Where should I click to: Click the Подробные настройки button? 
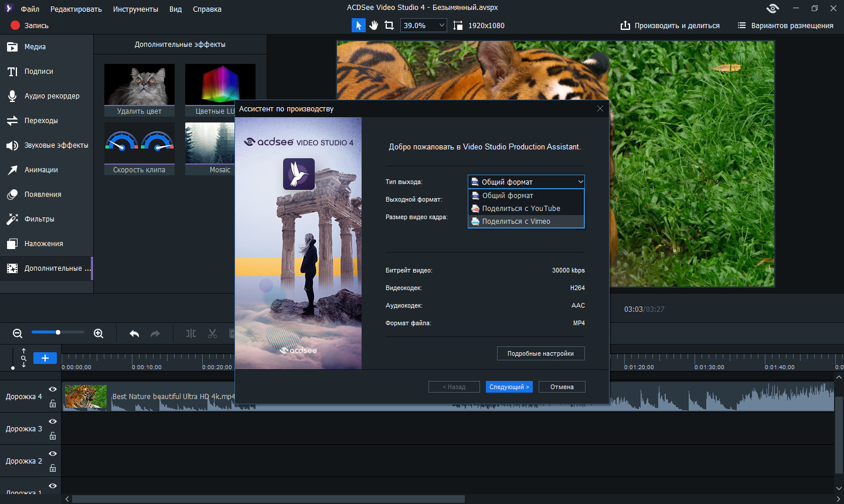click(541, 353)
